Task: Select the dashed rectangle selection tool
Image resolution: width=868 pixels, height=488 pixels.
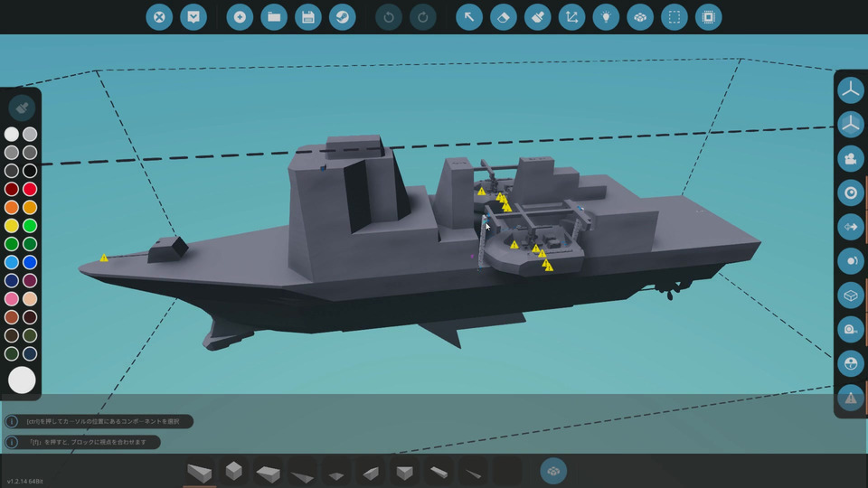Action: point(675,17)
